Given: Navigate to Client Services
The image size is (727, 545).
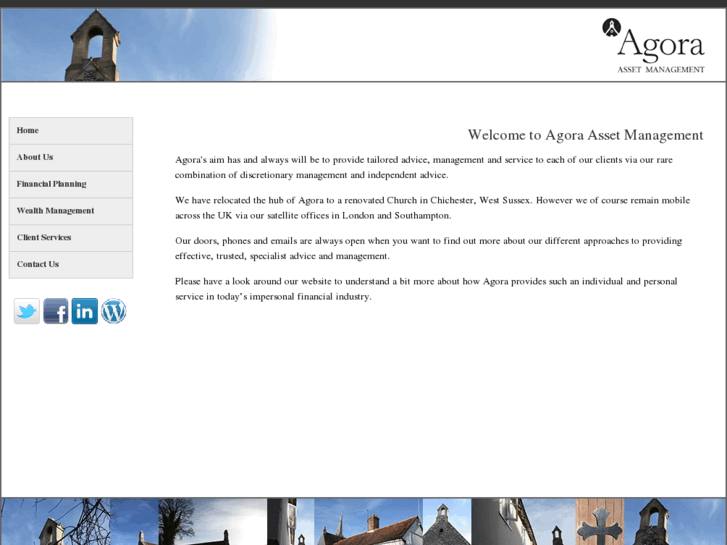Looking at the screenshot, I should tap(71, 238).
